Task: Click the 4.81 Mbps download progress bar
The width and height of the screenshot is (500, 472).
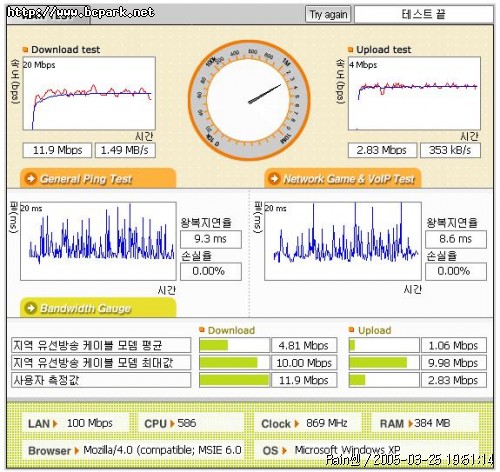Action: [234, 345]
